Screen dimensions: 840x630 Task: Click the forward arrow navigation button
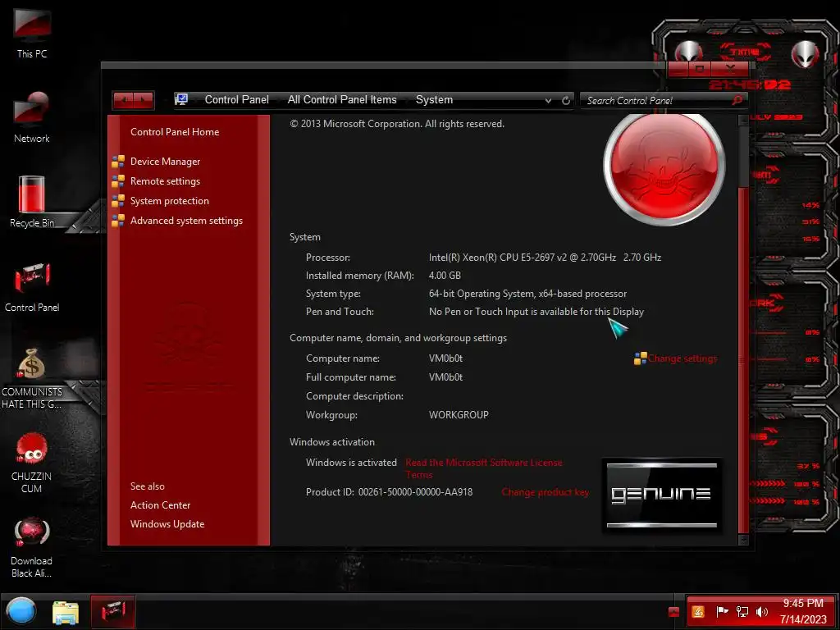(x=144, y=99)
